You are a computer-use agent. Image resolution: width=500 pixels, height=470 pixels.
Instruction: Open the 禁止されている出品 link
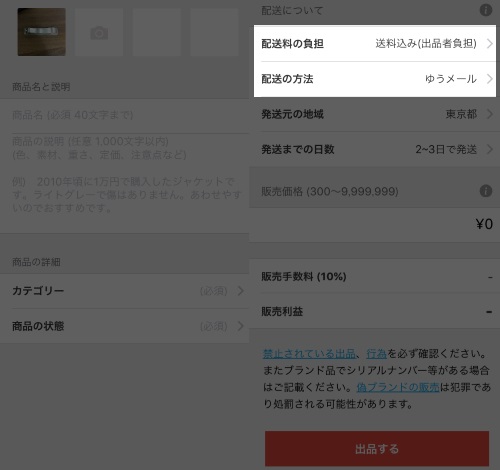click(309, 353)
